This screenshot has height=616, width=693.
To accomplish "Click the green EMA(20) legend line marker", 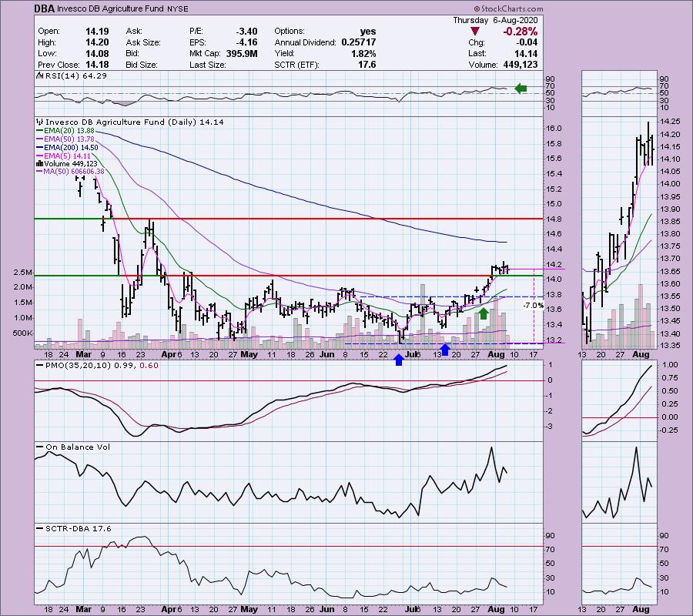I will (x=40, y=131).
